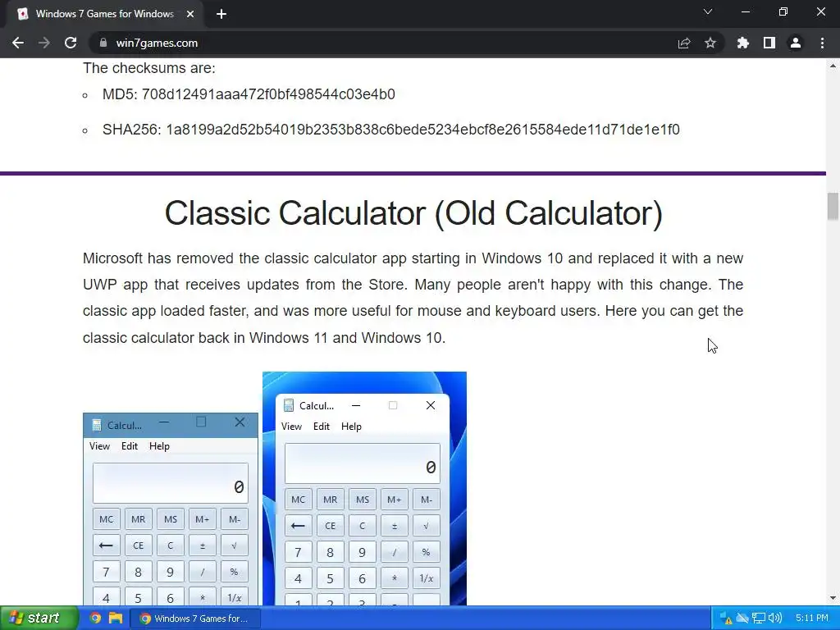This screenshot has width=840, height=630.
Task: Reload the win7games.com page
Action: (x=71, y=43)
